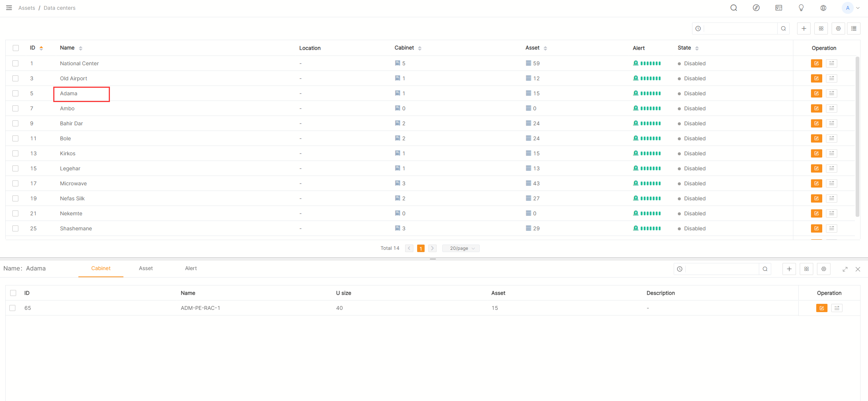Click edit icon for cabinet ADM-PE-RAC-1
868x401 pixels.
coord(821,308)
